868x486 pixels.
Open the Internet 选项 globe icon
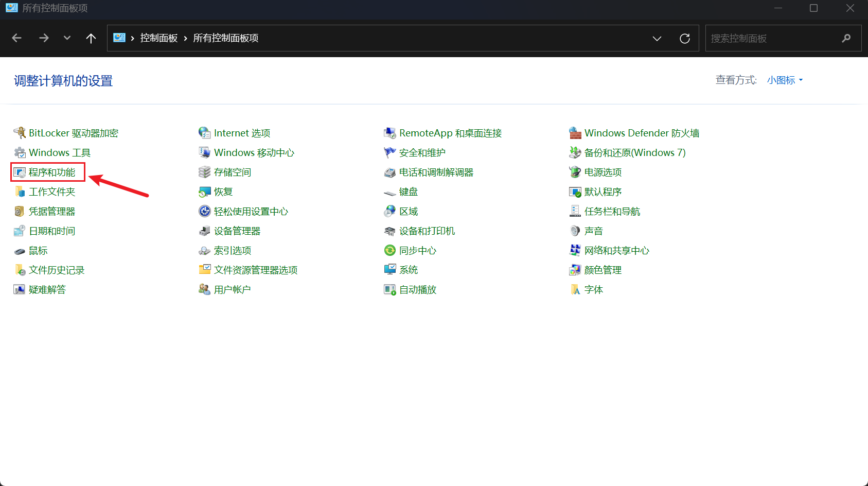(205, 133)
